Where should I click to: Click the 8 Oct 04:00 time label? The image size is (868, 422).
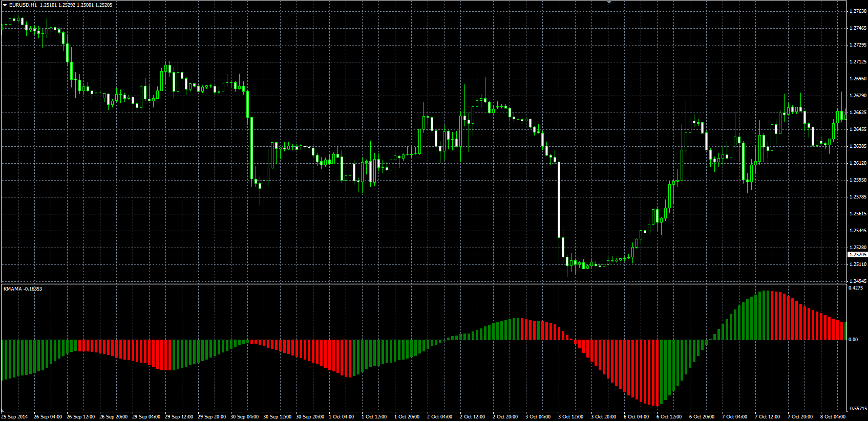pos(833,417)
